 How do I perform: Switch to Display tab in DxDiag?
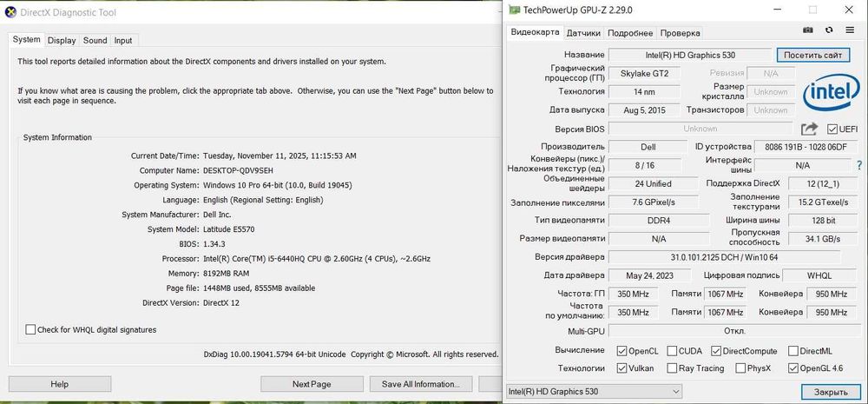click(62, 41)
